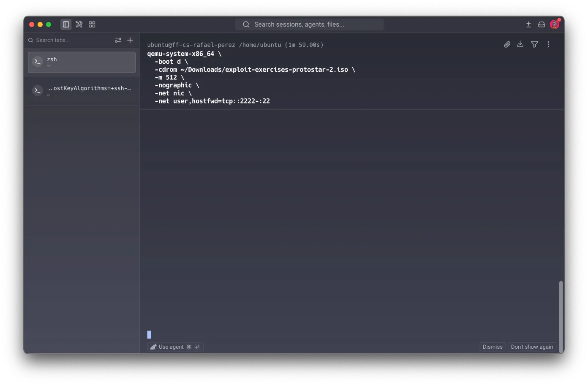Image resolution: width=588 pixels, height=385 pixels.
Task: Click the terminal icon on ssh tab
Action: pyautogui.click(x=38, y=90)
